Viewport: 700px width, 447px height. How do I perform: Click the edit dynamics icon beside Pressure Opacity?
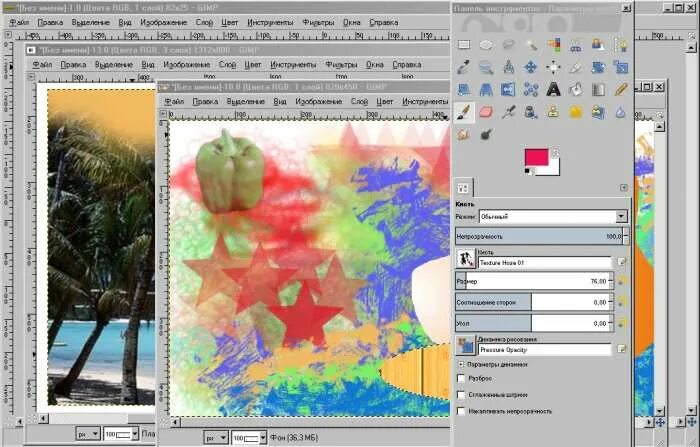(x=622, y=349)
